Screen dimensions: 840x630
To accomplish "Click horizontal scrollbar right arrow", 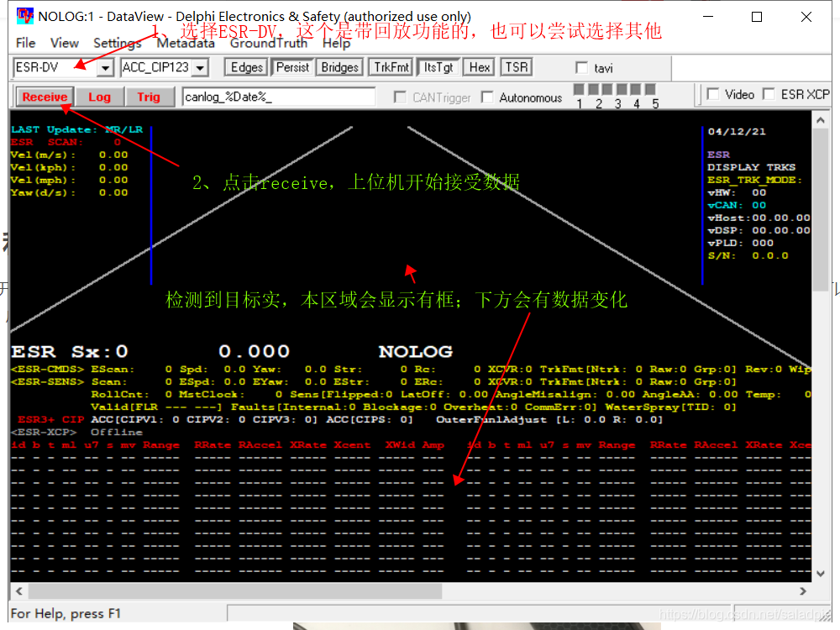I will coord(803,591).
